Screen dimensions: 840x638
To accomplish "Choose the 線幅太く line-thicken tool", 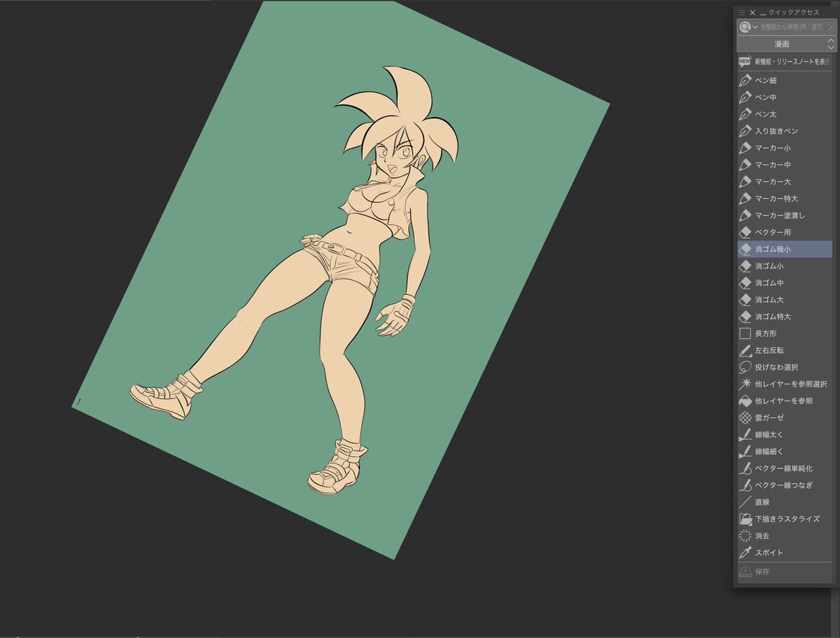I will [784, 434].
